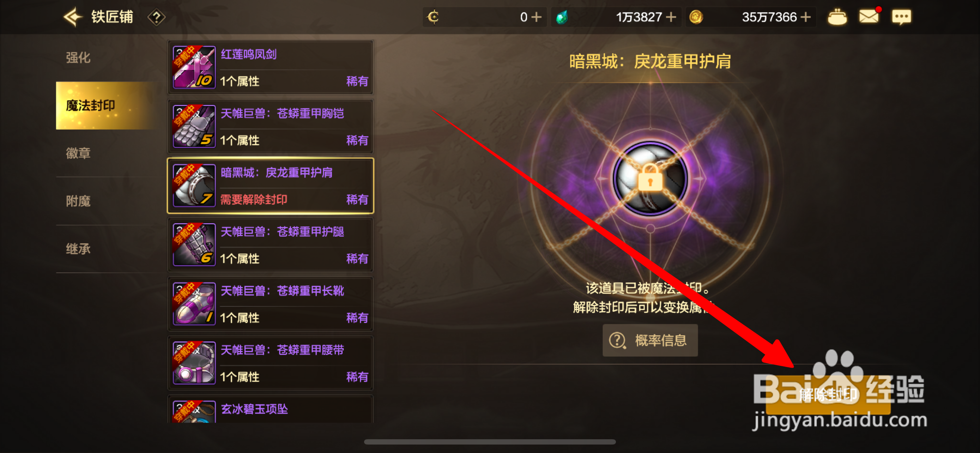The height and width of the screenshot is (453, 980).
Task: Open the blacksmith help question icon
Action: pyautogui.click(x=156, y=18)
